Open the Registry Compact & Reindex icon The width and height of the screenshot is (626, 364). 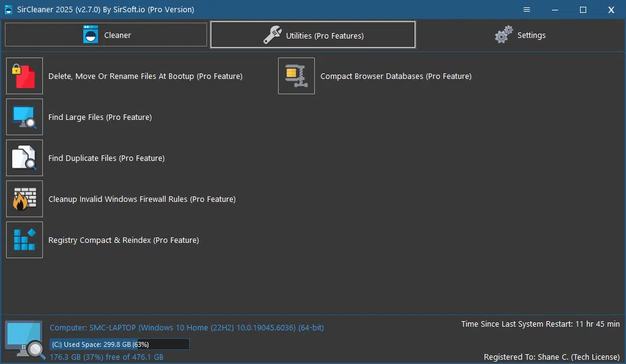tap(25, 240)
